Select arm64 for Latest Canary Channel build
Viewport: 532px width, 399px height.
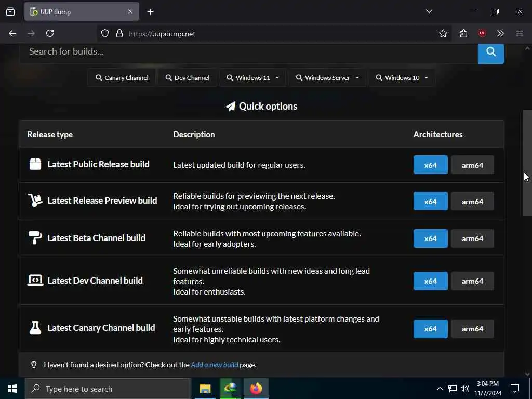472,329
